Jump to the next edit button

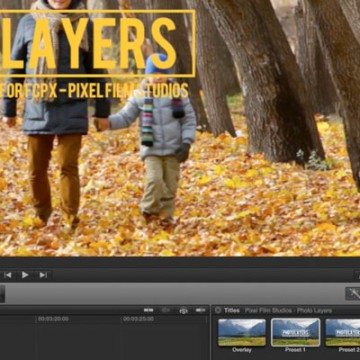pyautogui.click(x=43, y=275)
